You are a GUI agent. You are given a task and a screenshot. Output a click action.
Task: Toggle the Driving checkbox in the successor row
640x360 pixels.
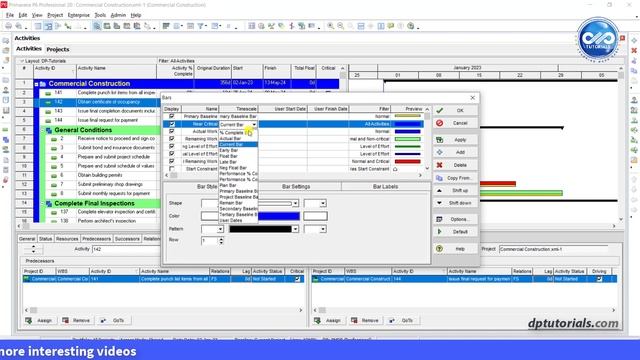(599, 279)
